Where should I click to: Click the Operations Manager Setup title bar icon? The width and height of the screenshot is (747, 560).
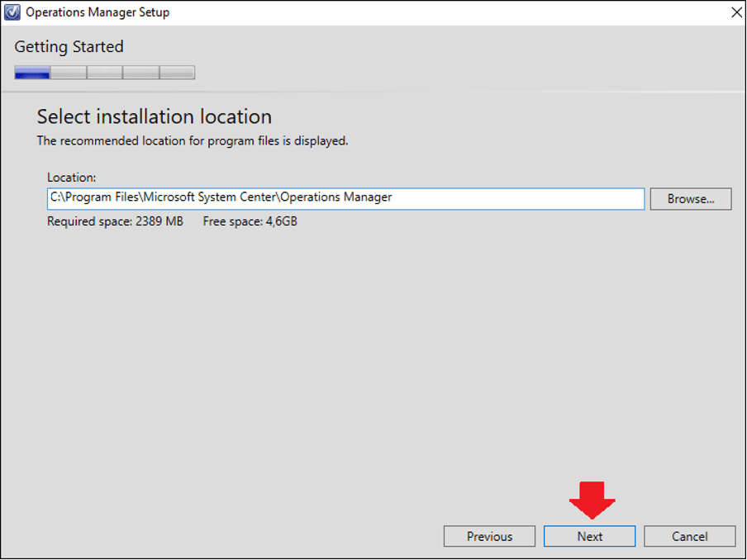pyautogui.click(x=12, y=12)
